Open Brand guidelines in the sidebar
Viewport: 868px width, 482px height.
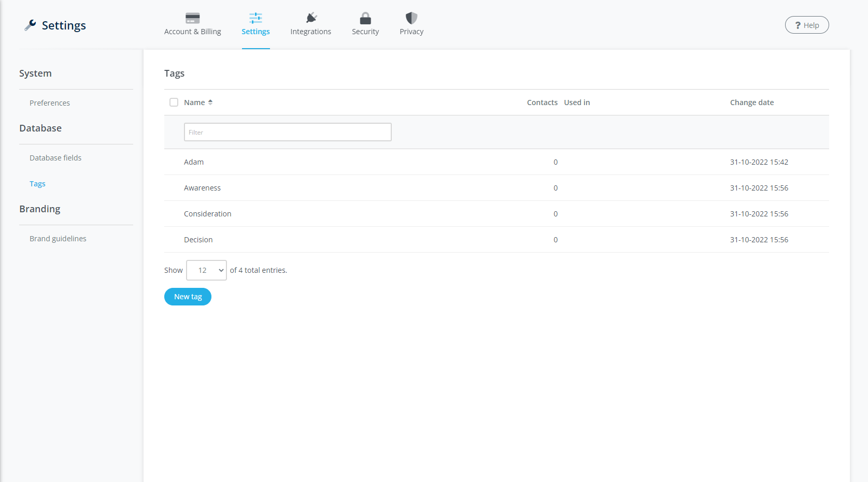coord(58,239)
